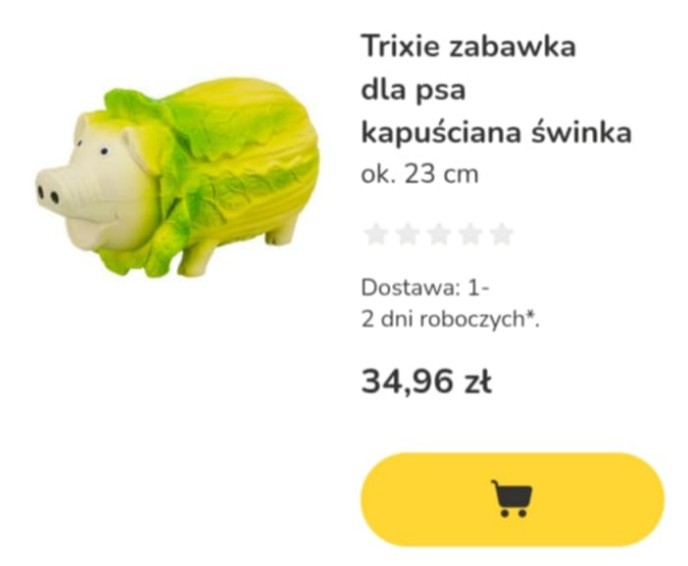Click the asterisk after 'roboczych'
688x566 pixels.
point(530,314)
